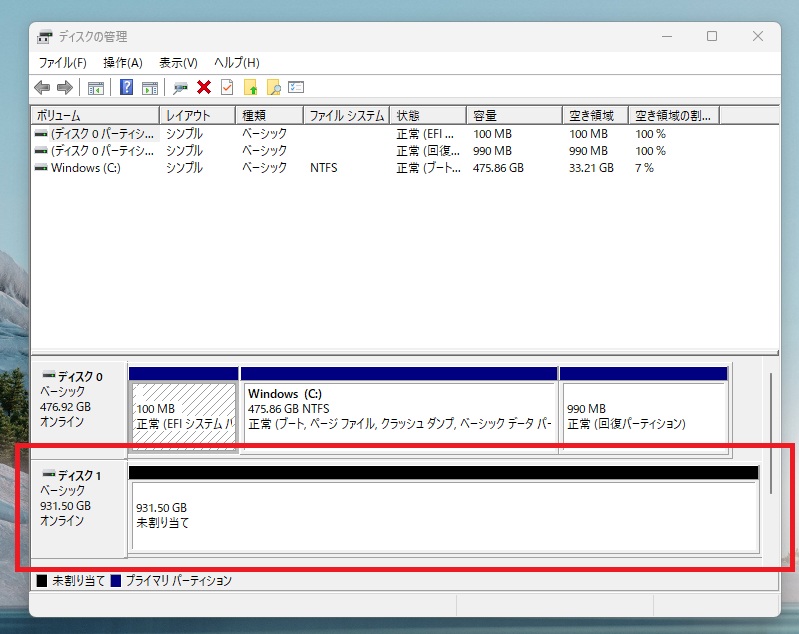799x634 pixels.
Task: Open Help with the blue question mark icon
Action: 126,87
